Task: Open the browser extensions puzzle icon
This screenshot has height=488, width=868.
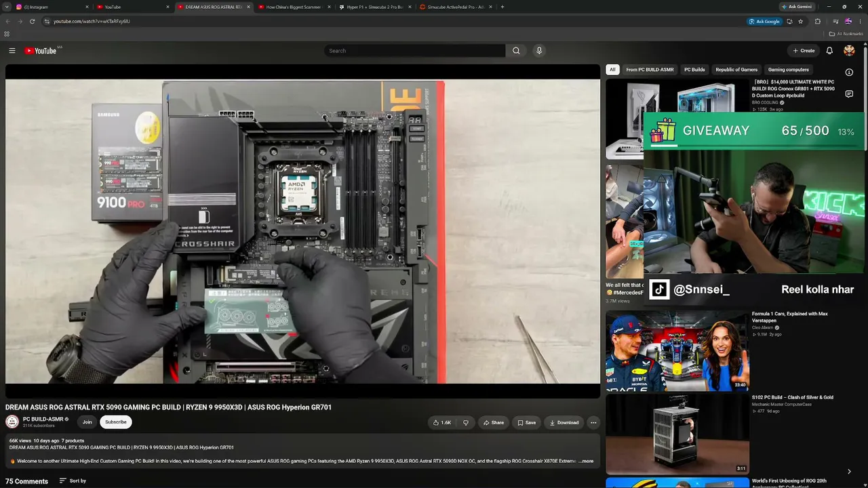Action: (x=818, y=21)
